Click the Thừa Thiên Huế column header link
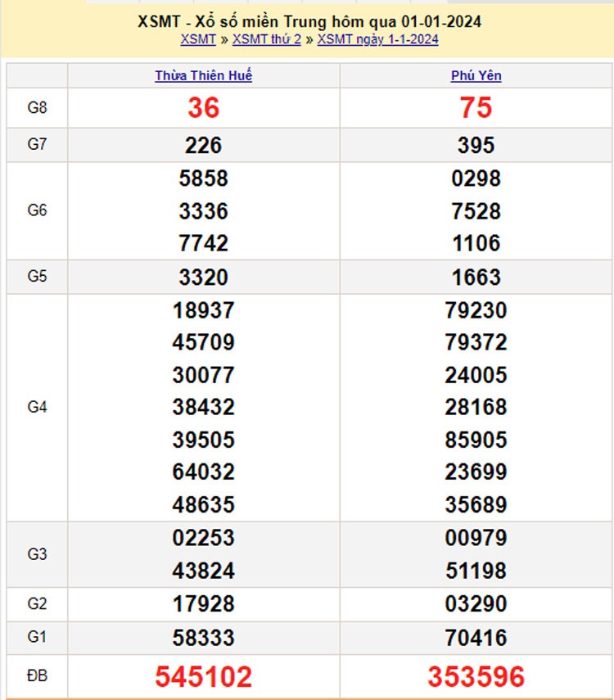 (x=204, y=75)
